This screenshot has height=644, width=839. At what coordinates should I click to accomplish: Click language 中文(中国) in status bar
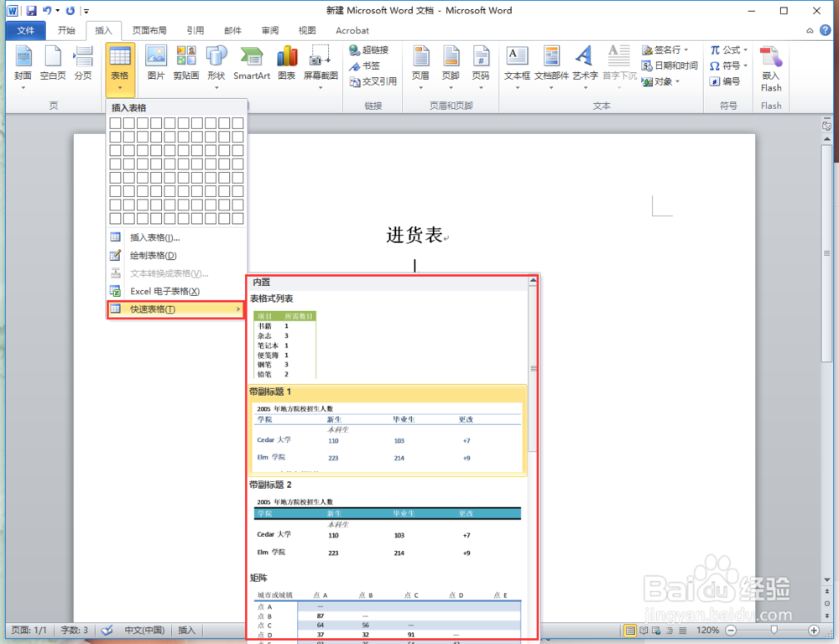144,630
